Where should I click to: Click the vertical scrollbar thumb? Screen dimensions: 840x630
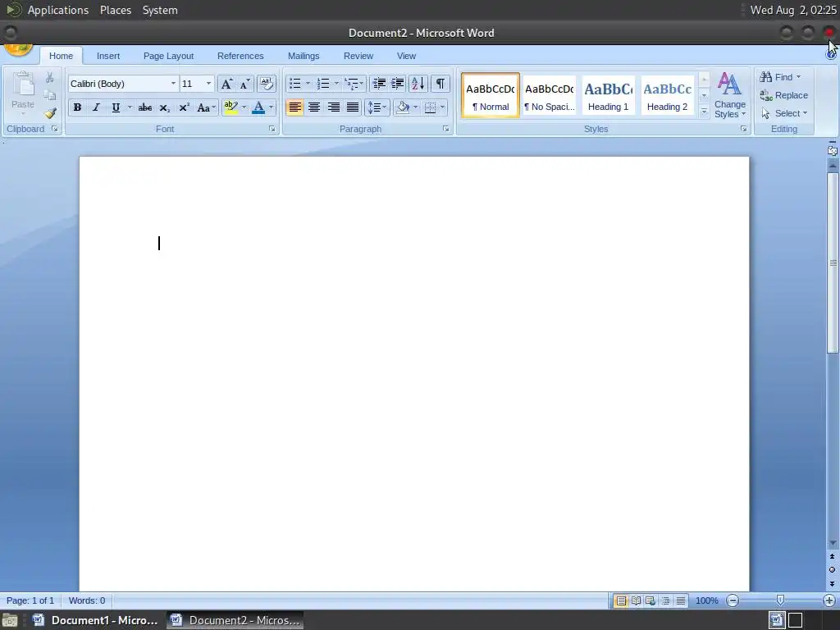832,262
